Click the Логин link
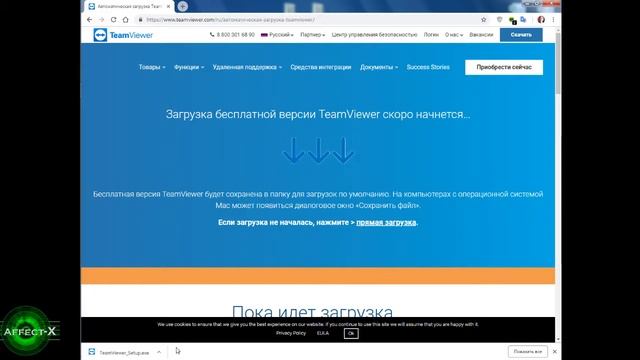The height and width of the screenshot is (360, 640). (431, 35)
